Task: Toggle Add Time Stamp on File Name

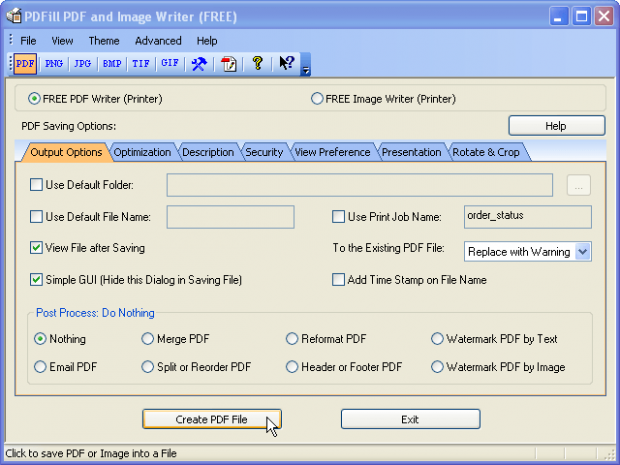Action: click(x=338, y=280)
